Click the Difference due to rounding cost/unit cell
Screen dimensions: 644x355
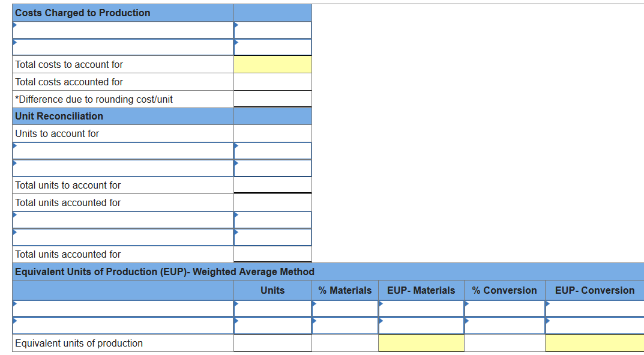pyautogui.click(x=272, y=99)
